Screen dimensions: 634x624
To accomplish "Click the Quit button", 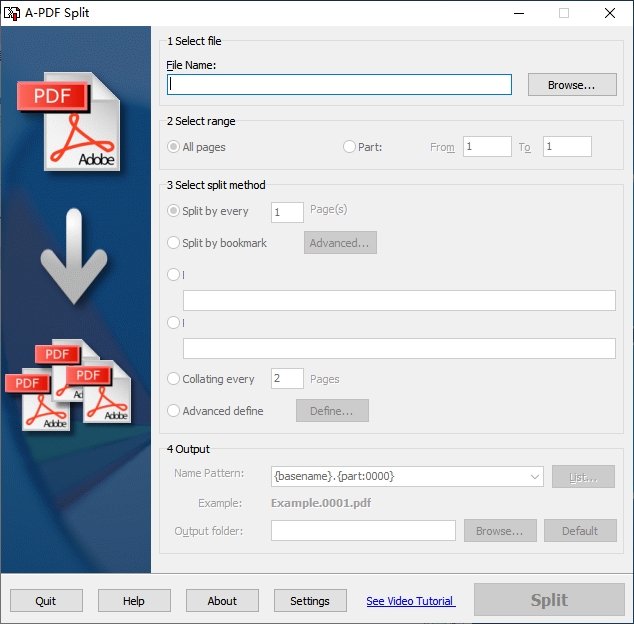I will click(46, 601).
